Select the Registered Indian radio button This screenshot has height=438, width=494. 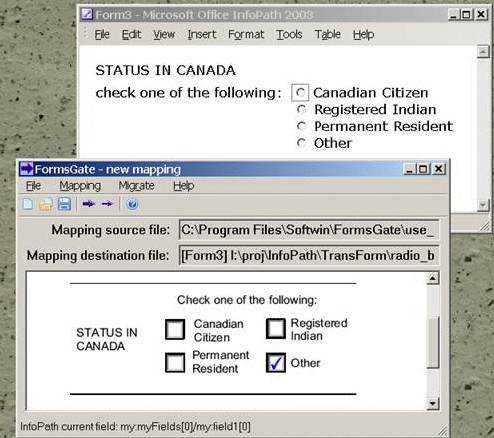[x=301, y=109]
